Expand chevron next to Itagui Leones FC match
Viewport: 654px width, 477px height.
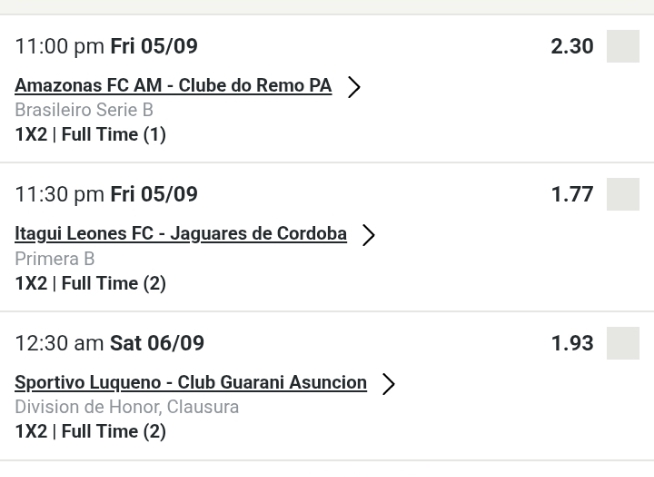(367, 235)
